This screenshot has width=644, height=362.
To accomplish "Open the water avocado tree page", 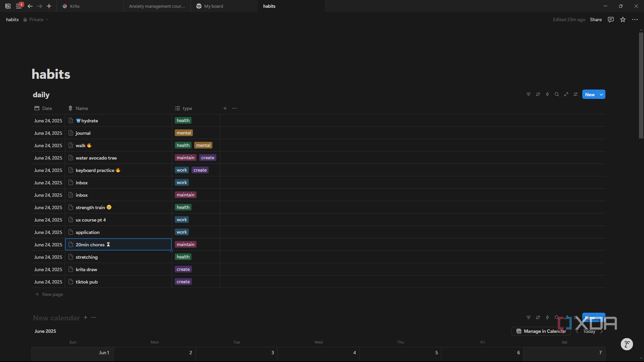I will (x=96, y=158).
